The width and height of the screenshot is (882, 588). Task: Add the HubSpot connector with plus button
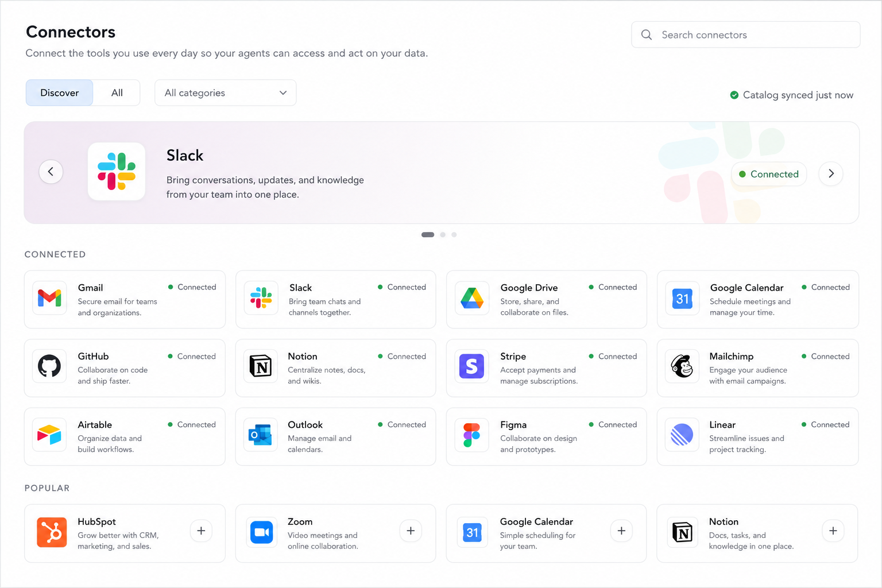pyautogui.click(x=201, y=531)
